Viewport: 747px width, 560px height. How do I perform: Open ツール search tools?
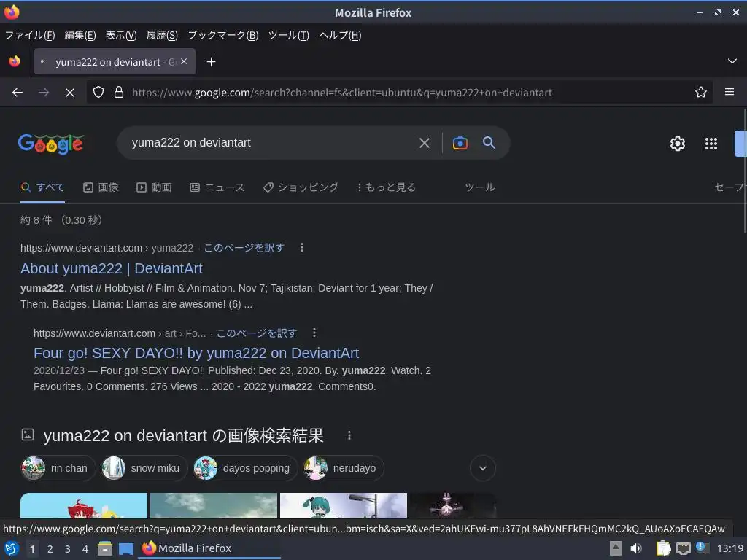pyautogui.click(x=480, y=187)
